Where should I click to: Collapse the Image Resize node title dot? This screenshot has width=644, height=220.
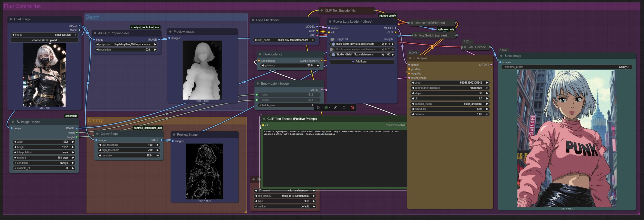point(13,122)
